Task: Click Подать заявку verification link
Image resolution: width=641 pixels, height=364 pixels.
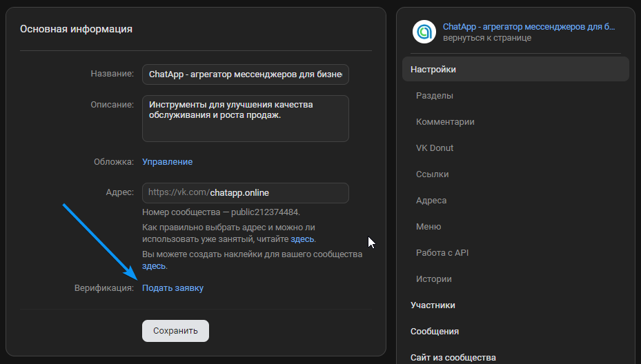Action: pyautogui.click(x=172, y=288)
